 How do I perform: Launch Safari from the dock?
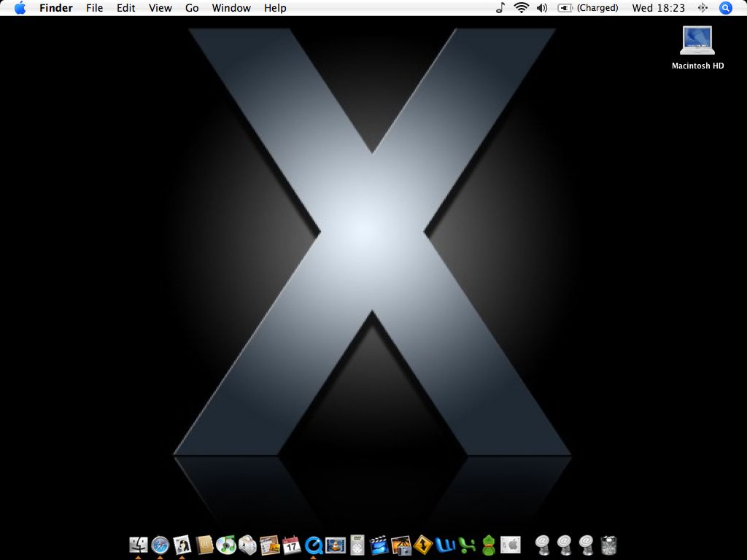point(160,545)
